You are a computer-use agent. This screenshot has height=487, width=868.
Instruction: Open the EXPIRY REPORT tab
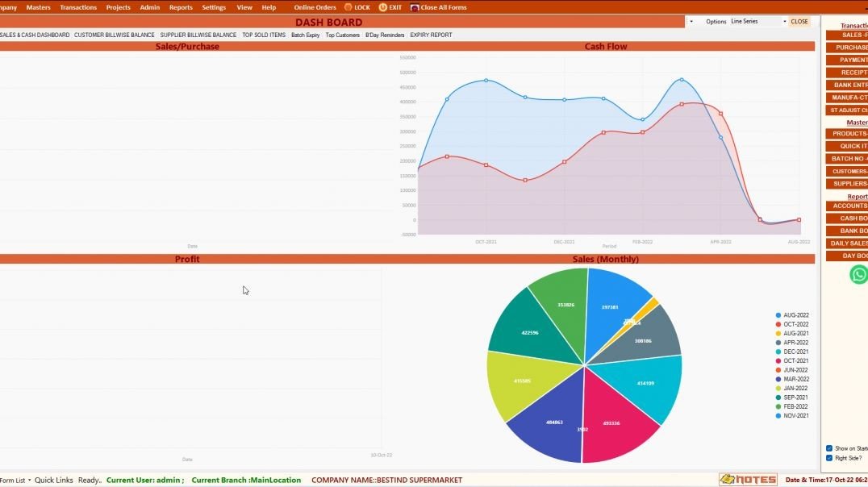(x=431, y=35)
